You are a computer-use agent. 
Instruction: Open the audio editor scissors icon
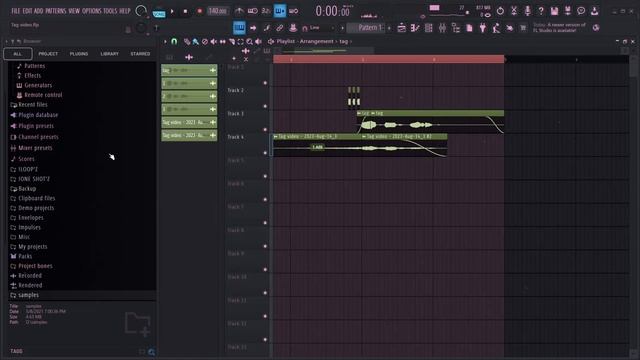(514, 11)
